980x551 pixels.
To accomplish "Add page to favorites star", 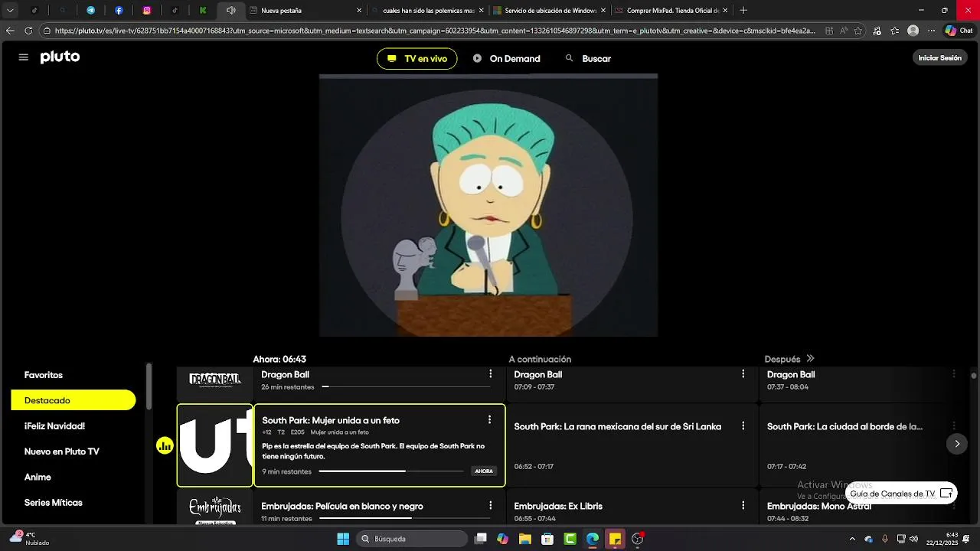I will (858, 31).
